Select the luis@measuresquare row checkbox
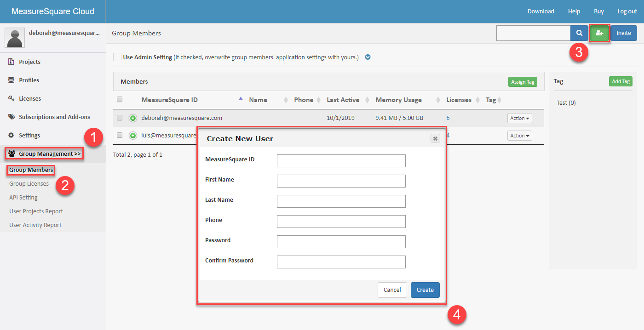The width and height of the screenshot is (644, 330). (120, 135)
